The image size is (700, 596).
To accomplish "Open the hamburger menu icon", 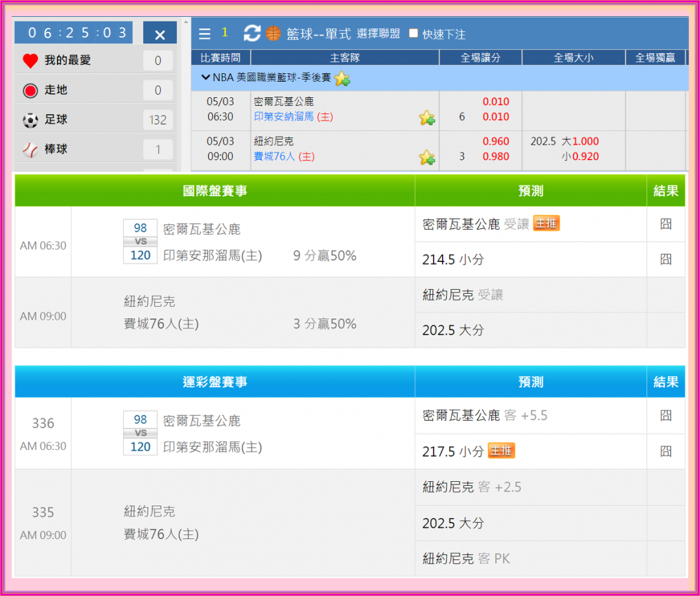I will coord(204,34).
